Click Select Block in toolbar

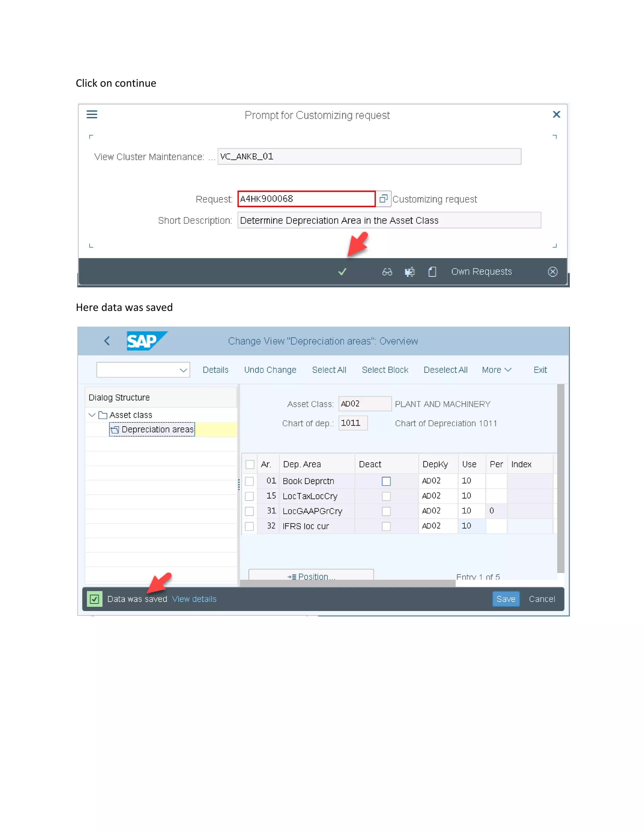385,370
